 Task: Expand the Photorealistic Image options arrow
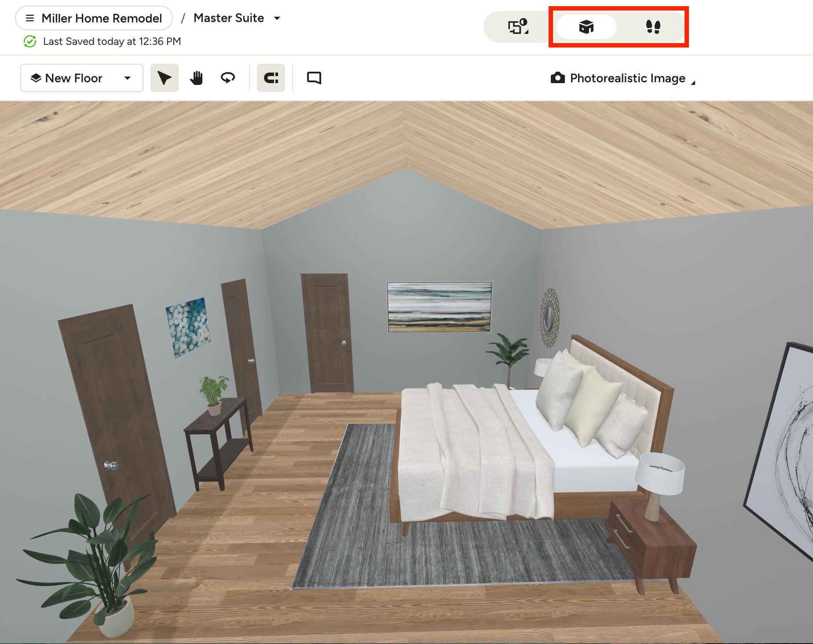693,82
